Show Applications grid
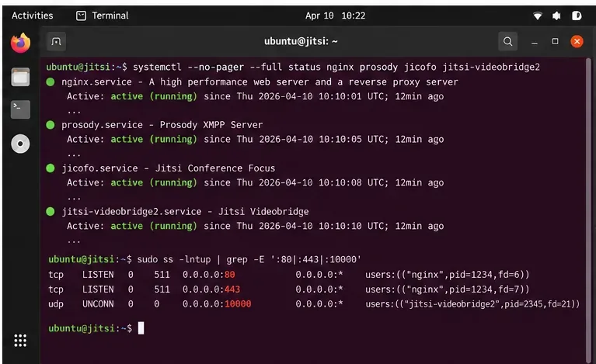The image size is (596, 364). tap(20, 341)
